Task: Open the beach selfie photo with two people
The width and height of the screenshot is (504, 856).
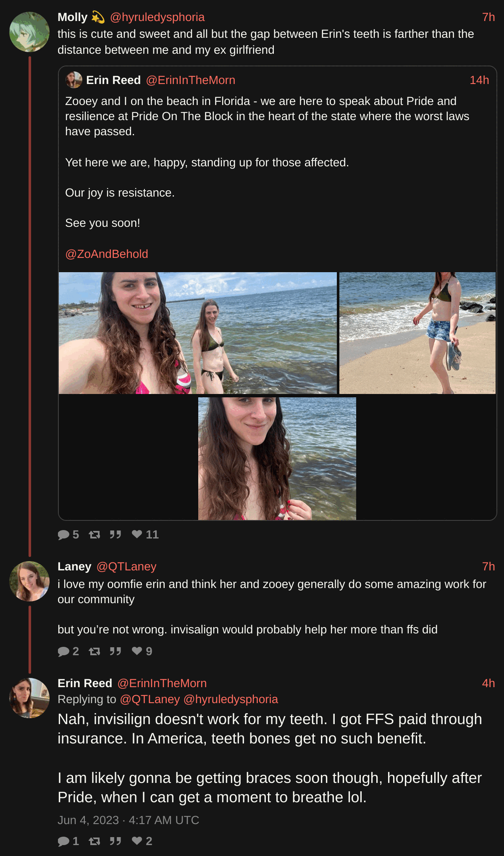Action: click(198, 333)
